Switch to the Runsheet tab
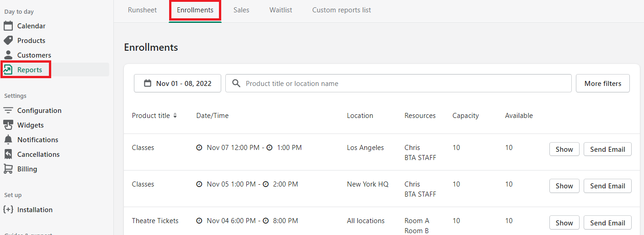The height and width of the screenshot is (235, 644). (x=142, y=10)
